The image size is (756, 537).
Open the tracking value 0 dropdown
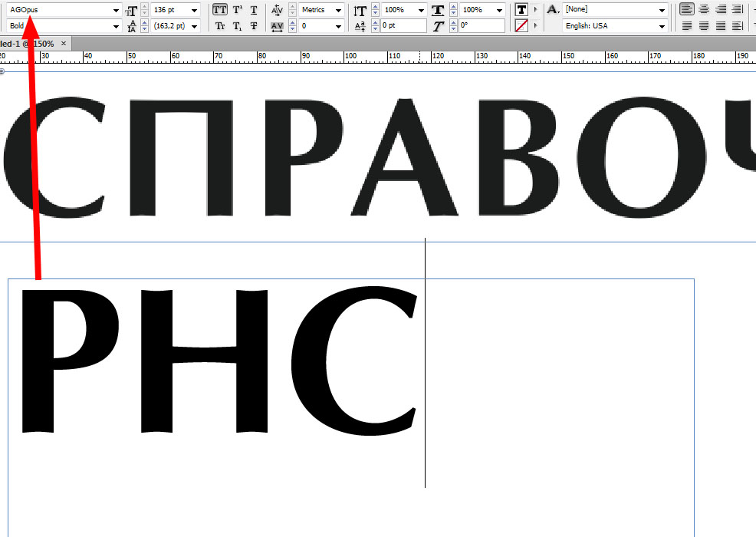338,27
